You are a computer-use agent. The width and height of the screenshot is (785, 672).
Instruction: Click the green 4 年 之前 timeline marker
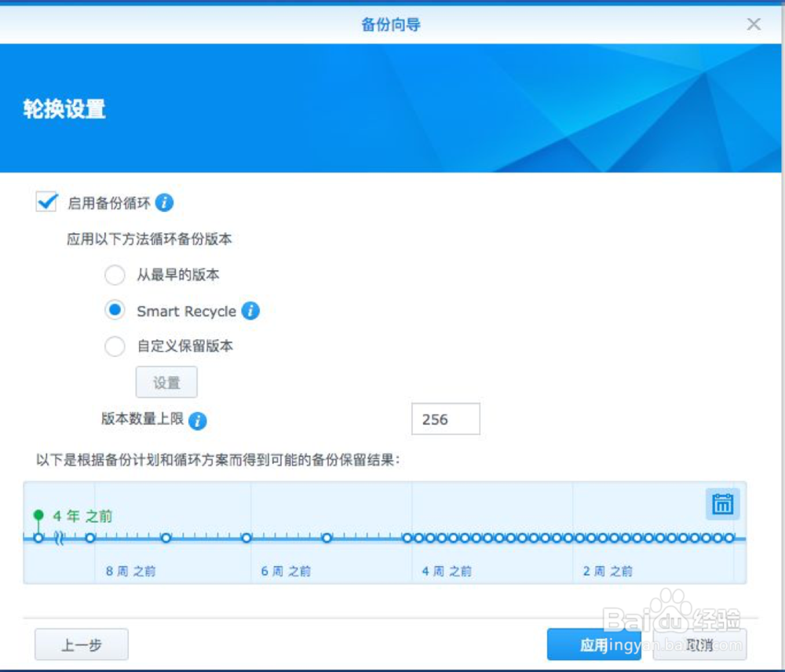click(38, 516)
